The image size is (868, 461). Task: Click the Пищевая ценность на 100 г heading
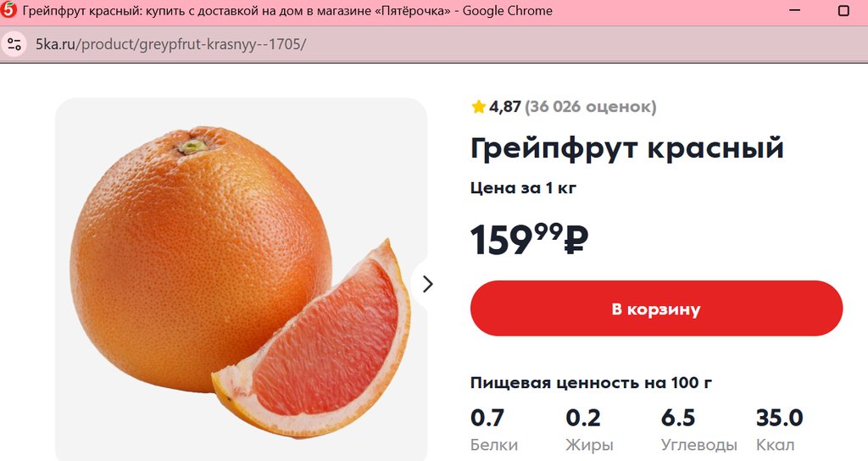tap(591, 383)
